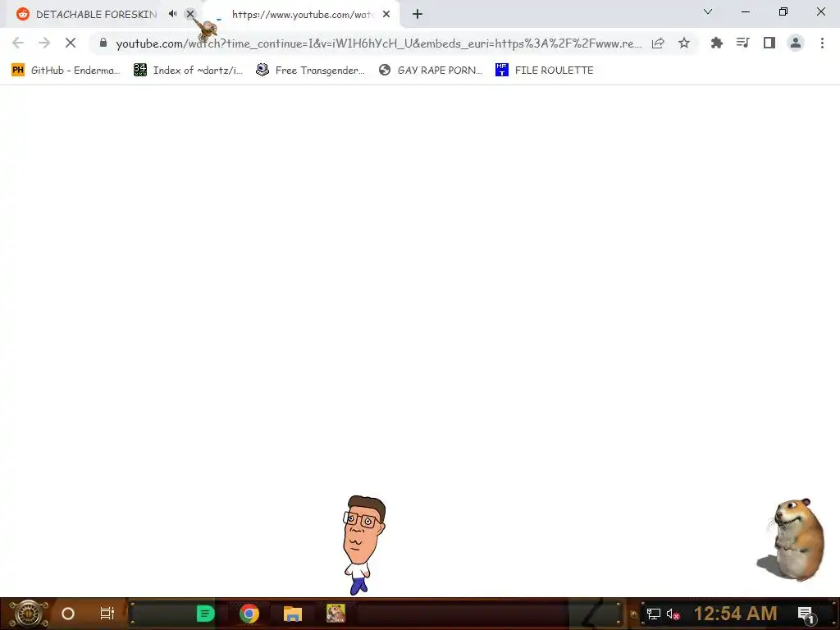The image size is (840, 630).
Task: Open the FILE ROULETTE bookmark
Action: click(x=545, y=71)
